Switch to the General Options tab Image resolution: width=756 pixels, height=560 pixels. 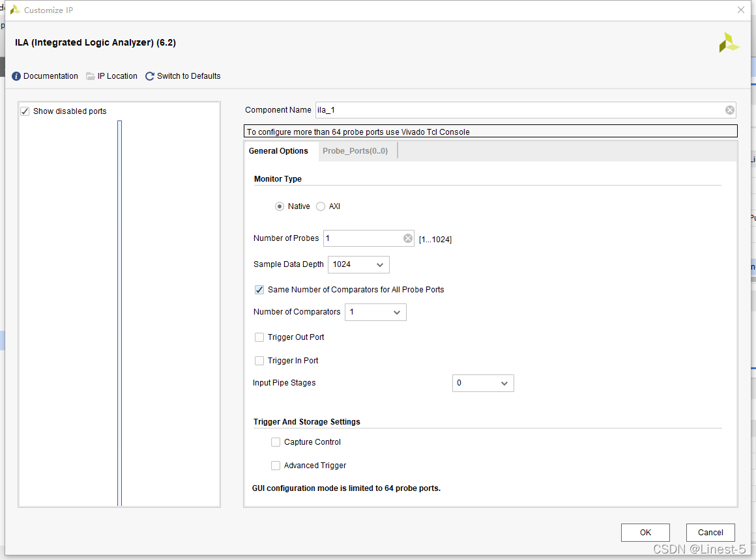pyautogui.click(x=278, y=151)
